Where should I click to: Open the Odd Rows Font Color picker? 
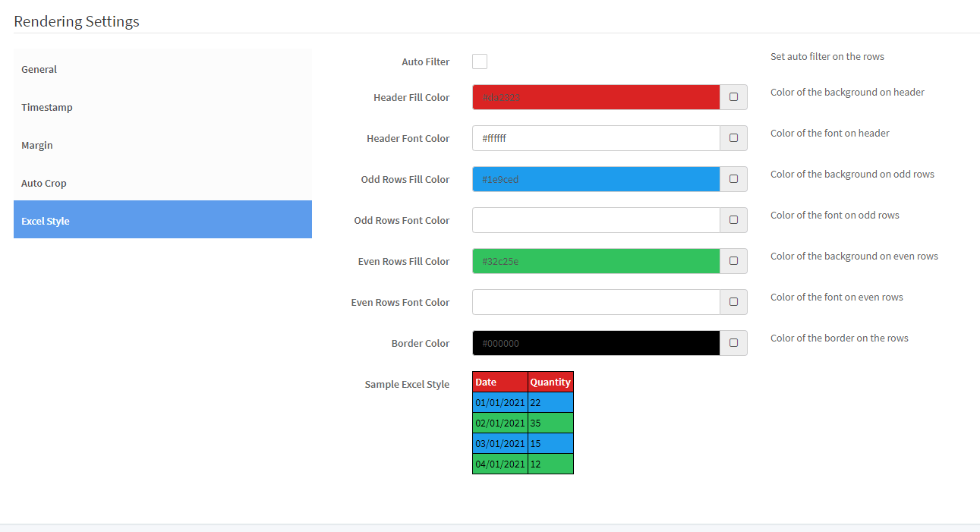point(733,220)
